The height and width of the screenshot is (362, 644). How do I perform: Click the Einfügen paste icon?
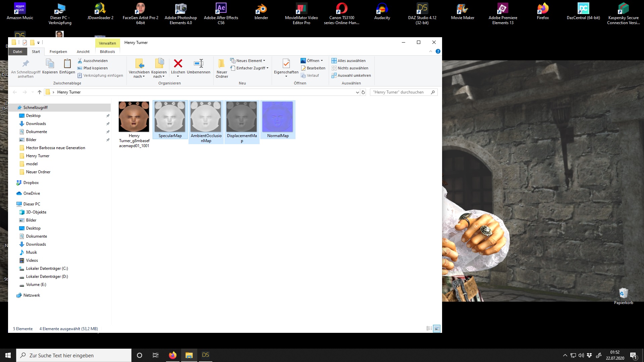point(67,63)
